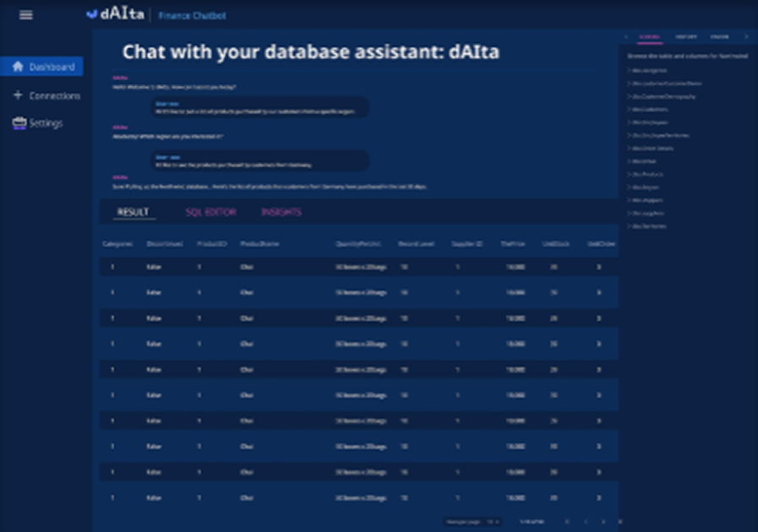Viewport: 758px width, 532px height.
Task: Expand the dbo.Territories table
Action: (x=646, y=226)
